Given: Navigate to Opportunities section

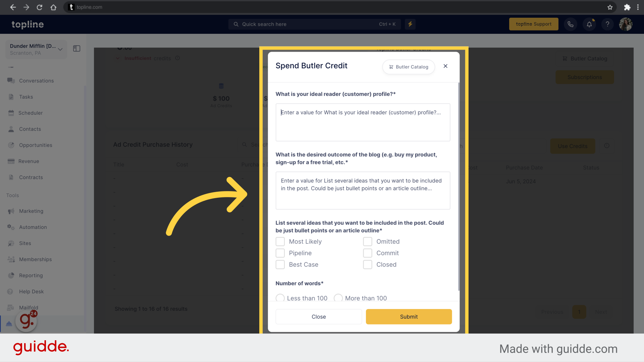Looking at the screenshot, I should pos(35,145).
